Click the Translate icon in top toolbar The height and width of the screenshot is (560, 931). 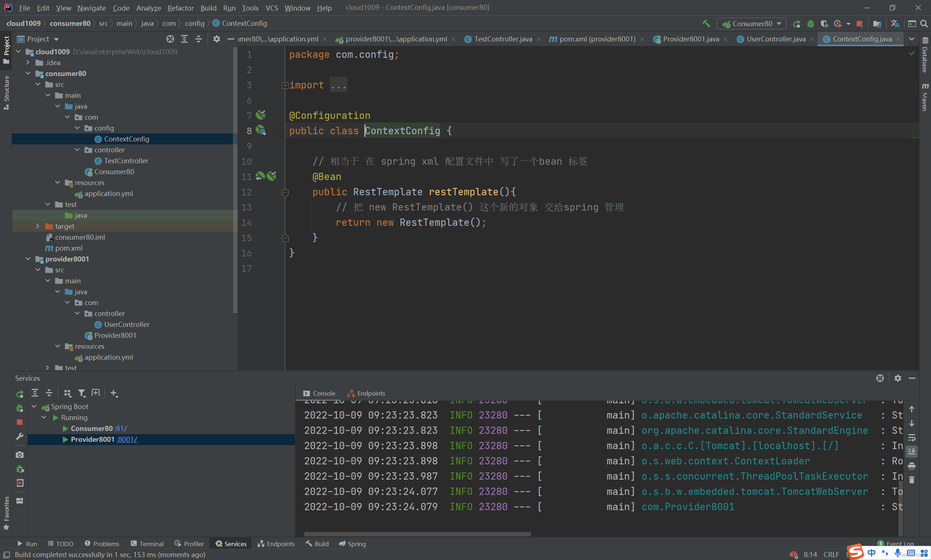895,24
